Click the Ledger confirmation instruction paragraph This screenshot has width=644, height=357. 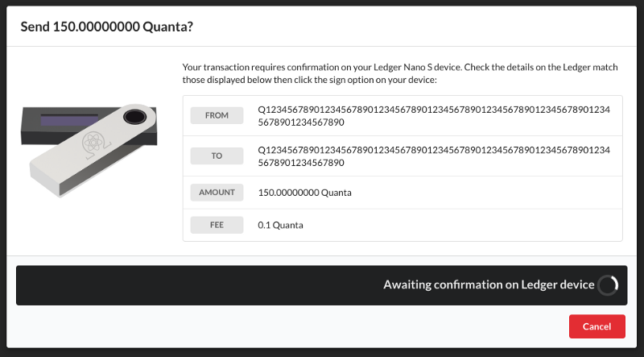(400, 73)
